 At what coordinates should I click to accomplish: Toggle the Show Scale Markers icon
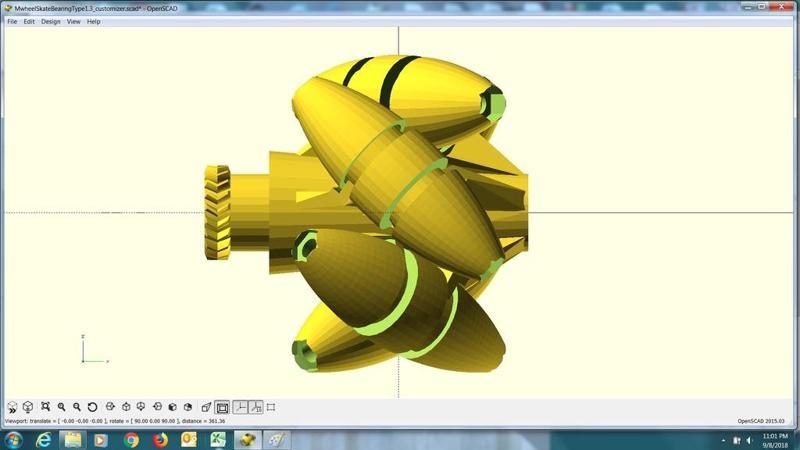[x=256, y=407]
